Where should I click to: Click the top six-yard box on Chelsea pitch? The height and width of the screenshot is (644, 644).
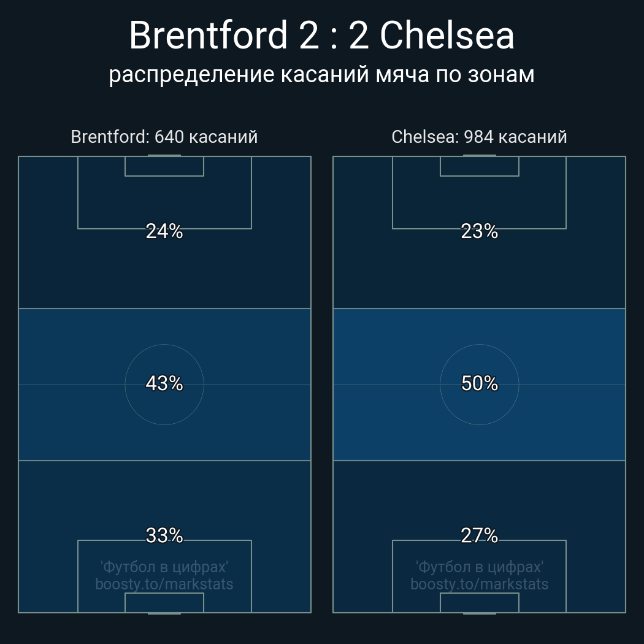click(479, 166)
